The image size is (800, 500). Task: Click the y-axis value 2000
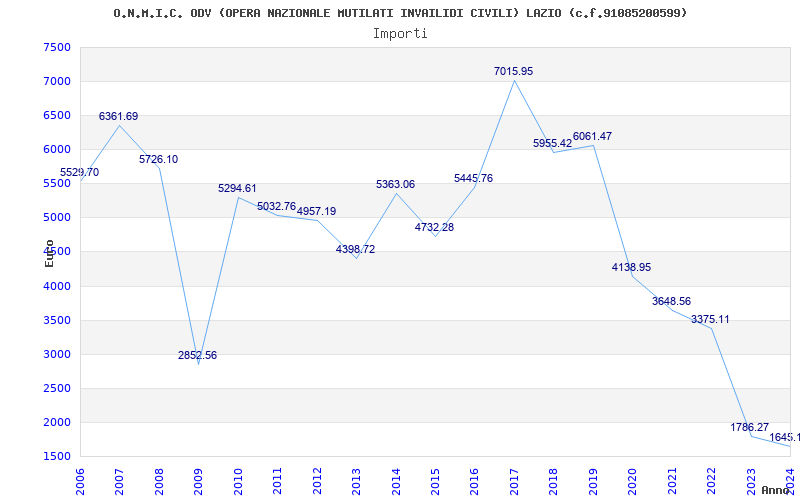pos(57,422)
